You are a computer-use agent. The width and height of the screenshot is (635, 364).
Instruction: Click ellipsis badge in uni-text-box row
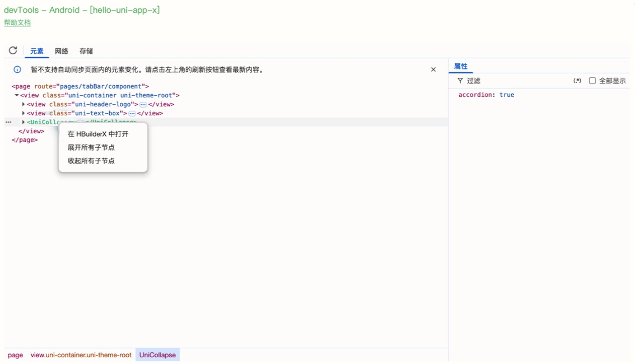[x=132, y=113]
